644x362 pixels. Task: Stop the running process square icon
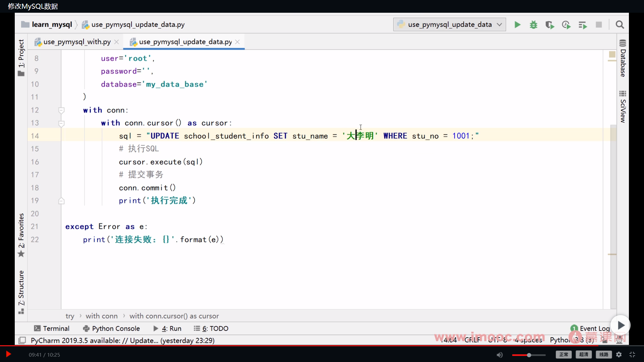(x=599, y=24)
